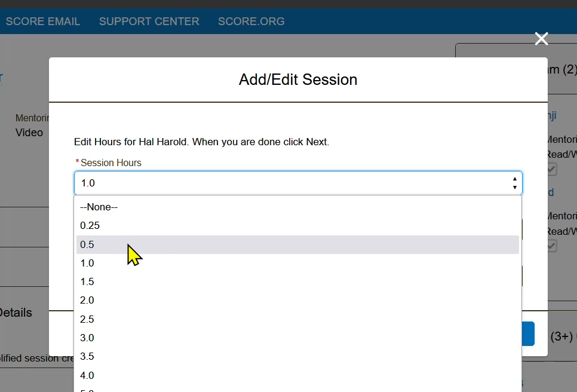Select 1.0 in the dropdown list
The image size is (577, 392).
click(x=87, y=263)
